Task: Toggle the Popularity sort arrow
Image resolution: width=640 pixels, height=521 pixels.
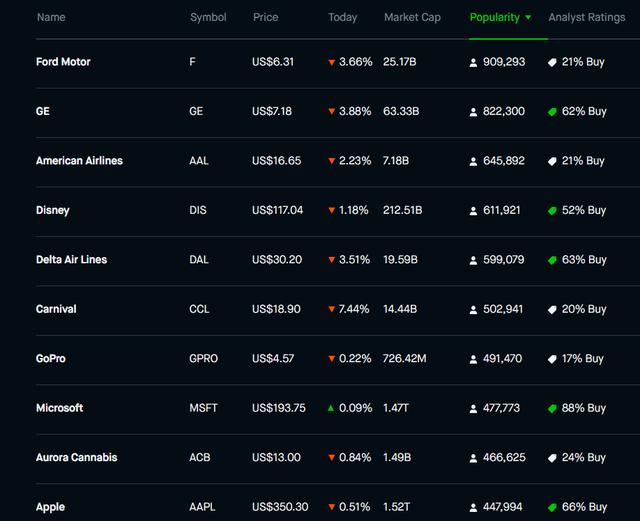Action: [x=528, y=18]
